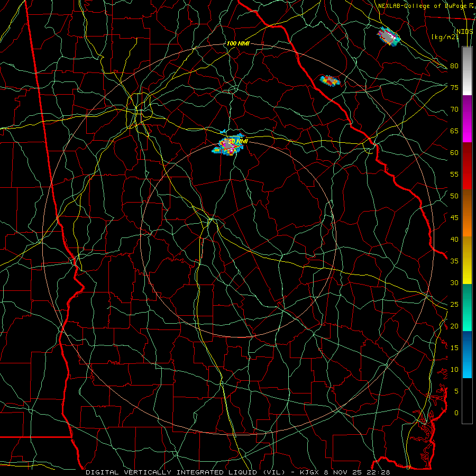This screenshot has height=476, width=476.
Task: Click the 25 value on the VIL scale
Action: click(x=454, y=304)
